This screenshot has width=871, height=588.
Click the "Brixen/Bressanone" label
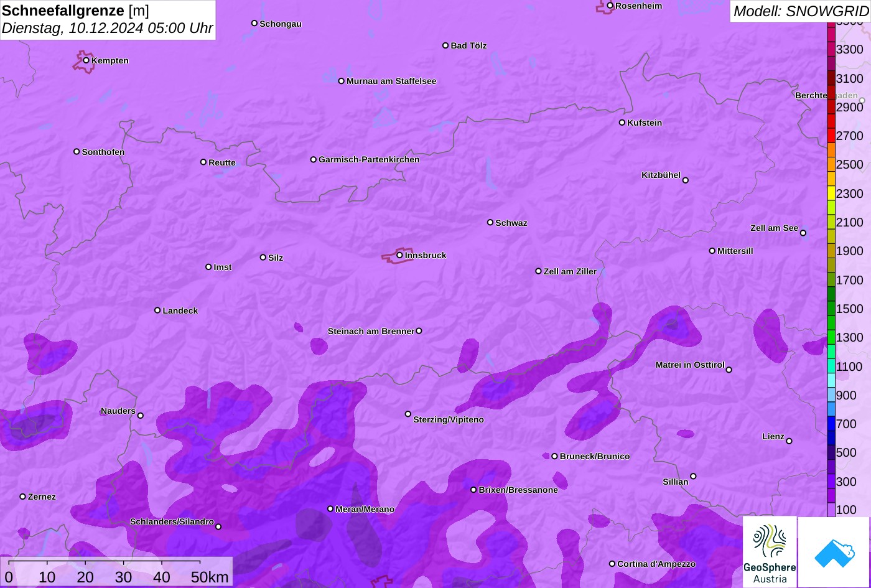click(x=518, y=490)
